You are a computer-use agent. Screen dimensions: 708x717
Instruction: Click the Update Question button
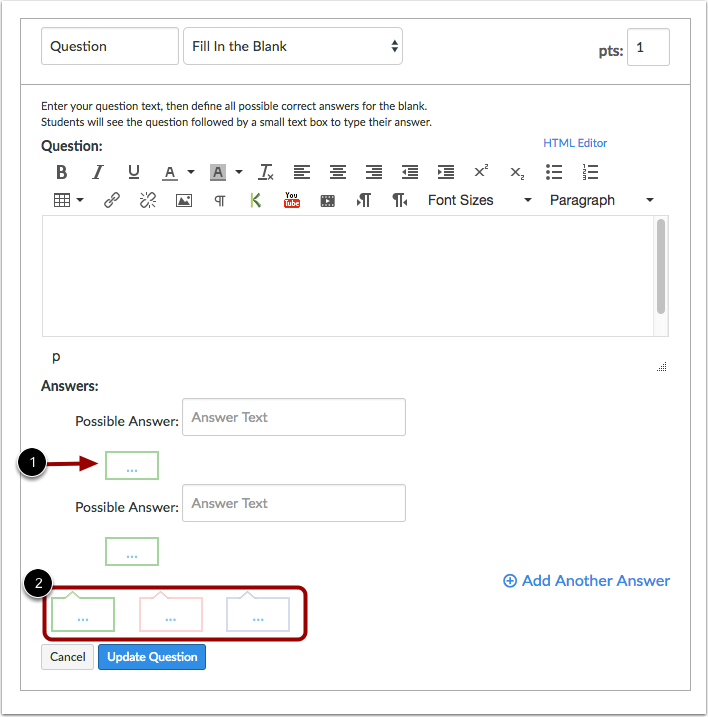[152, 657]
